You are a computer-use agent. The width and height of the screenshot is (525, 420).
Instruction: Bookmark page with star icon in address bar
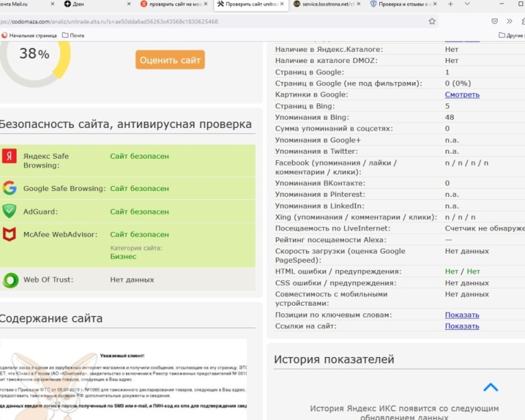pos(432,21)
